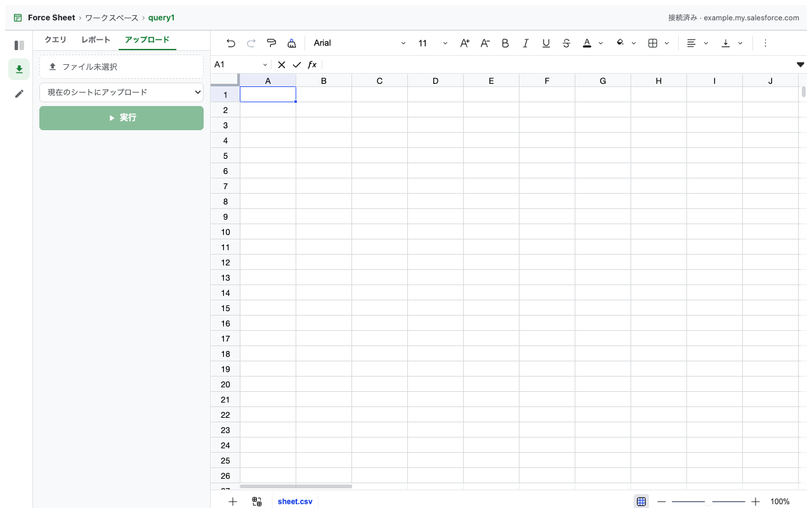Zoom out with the minus button
This screenshot has width=812, height=508.
coord(662,502)
